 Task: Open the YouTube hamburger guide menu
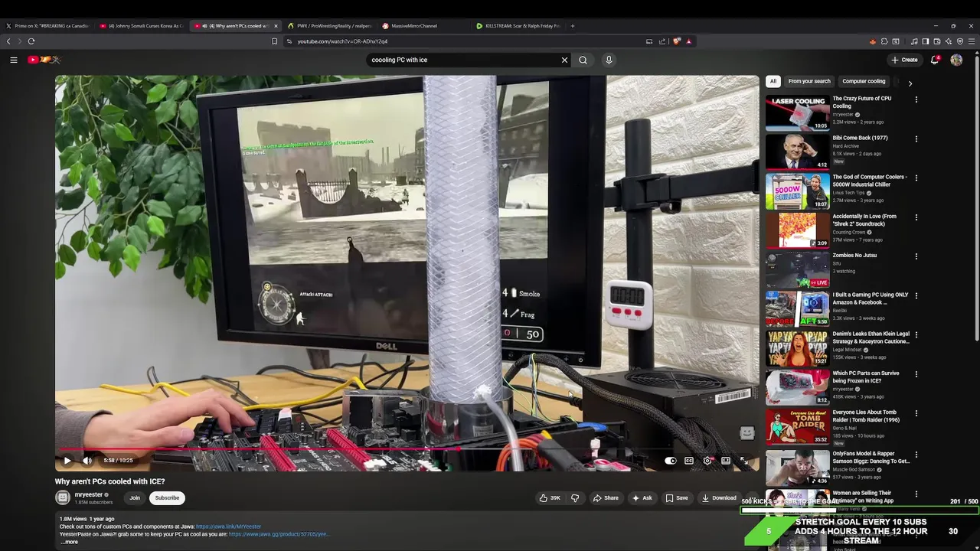(14, 60)
